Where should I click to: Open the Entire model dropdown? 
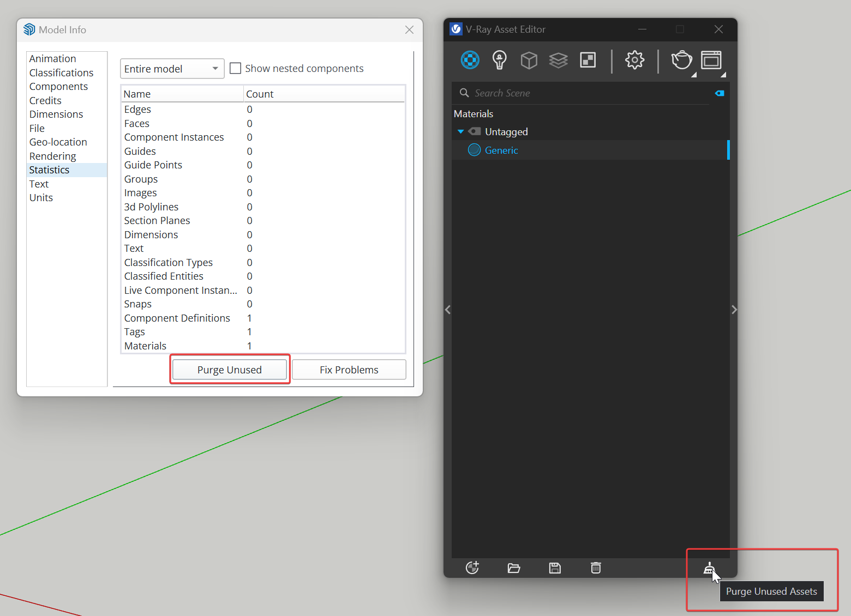click(172, 69)
